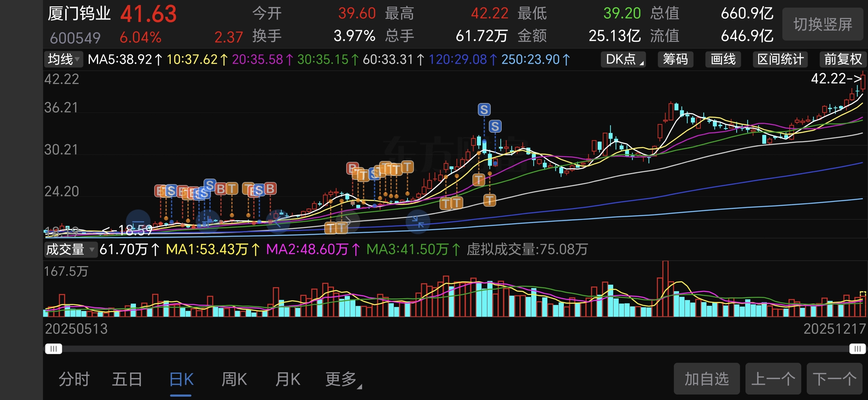Switch to the 分时 tab

(x=74, y=380)
